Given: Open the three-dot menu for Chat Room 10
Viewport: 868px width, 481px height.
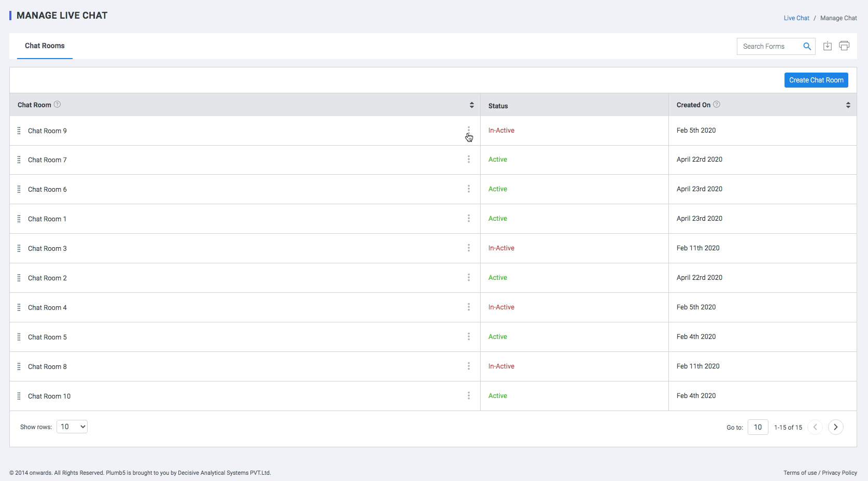Looking at the screenshot, I should 469,395.
